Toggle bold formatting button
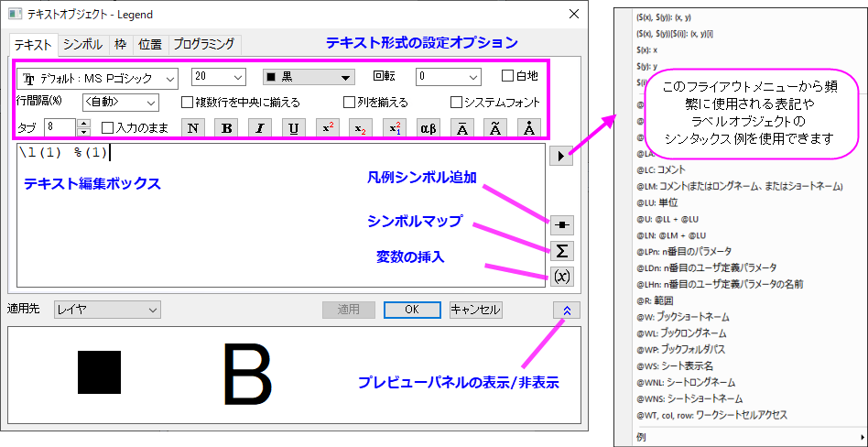This screenshot has height=447, width=868. pyautogui.click(x=226, y=128)
